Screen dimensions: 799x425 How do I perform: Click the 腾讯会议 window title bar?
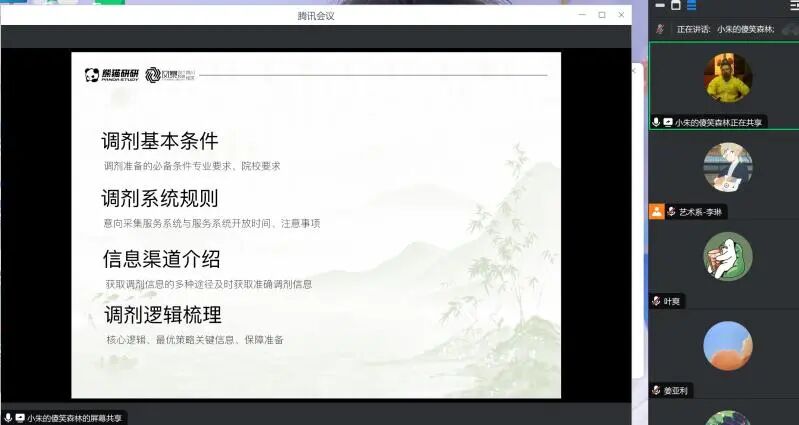point(315,15)
